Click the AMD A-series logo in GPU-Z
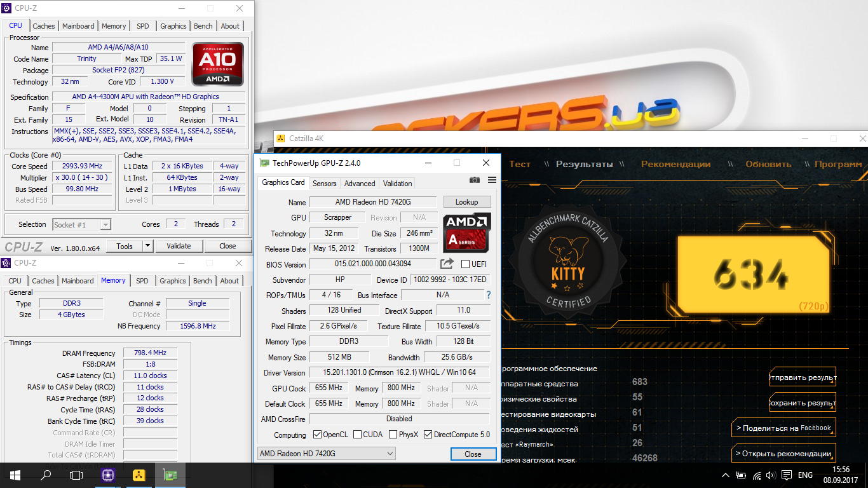868x488 pixels. click(467, 231)
